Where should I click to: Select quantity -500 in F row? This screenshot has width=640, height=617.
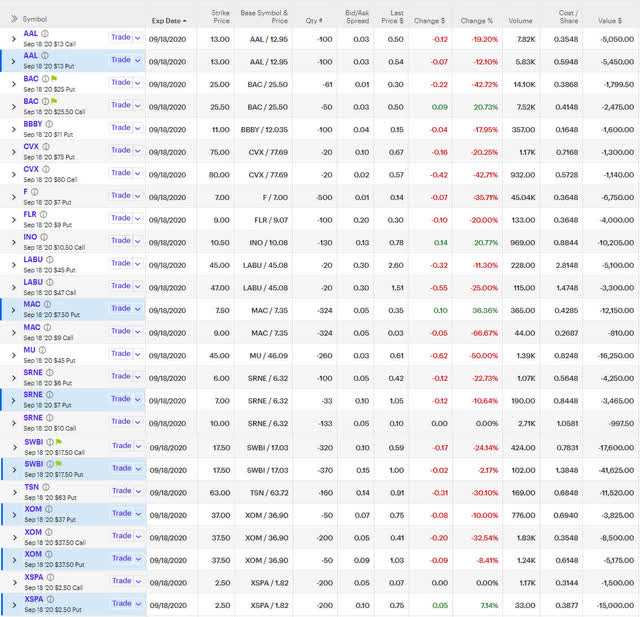tap(324, 198)
